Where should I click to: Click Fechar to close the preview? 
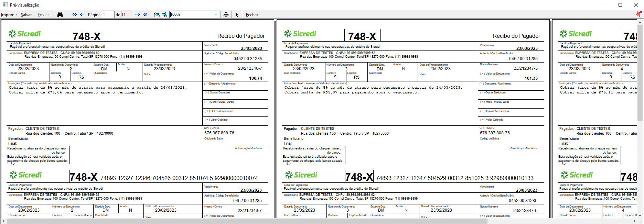[252, 15]
